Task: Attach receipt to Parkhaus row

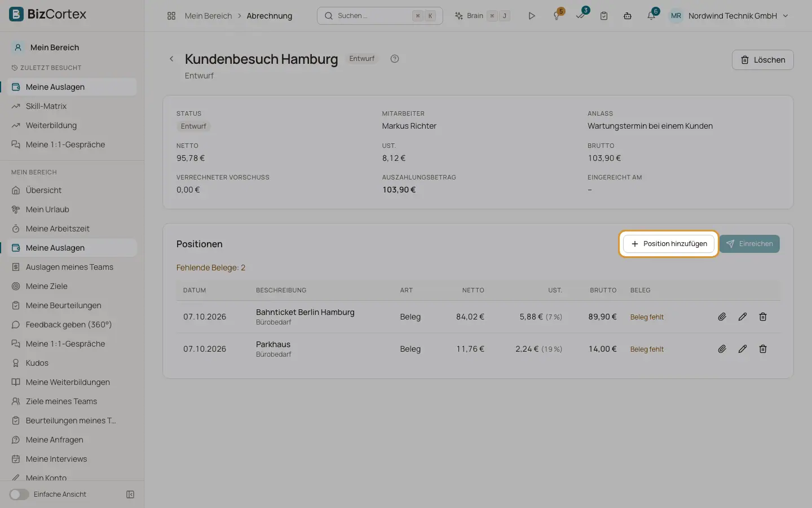Action: 722,349
